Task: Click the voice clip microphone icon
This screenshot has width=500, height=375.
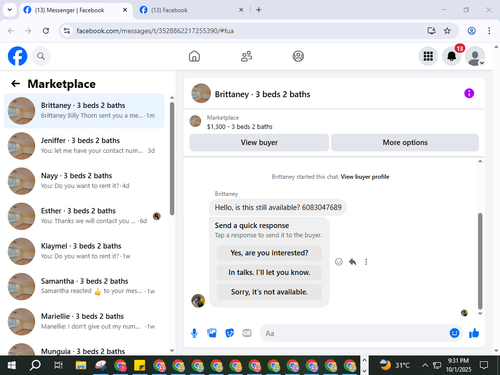Action: (x=194, y=333)
